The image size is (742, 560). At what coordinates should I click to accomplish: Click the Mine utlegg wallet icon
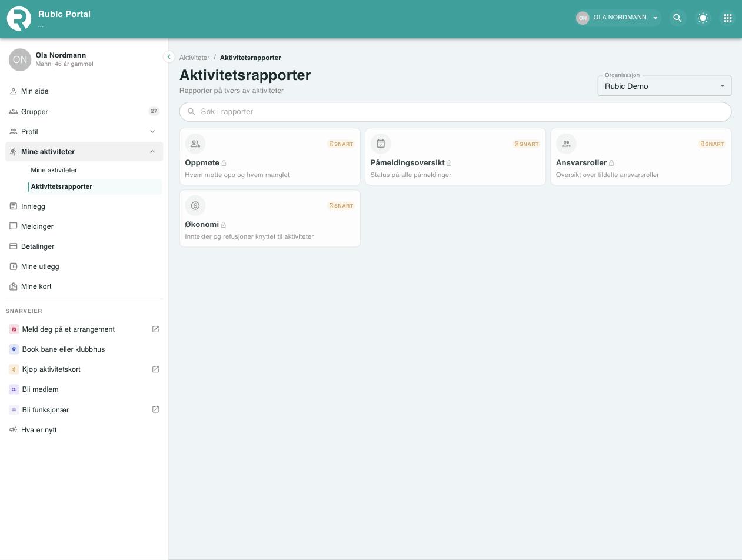tap(14, 266)
